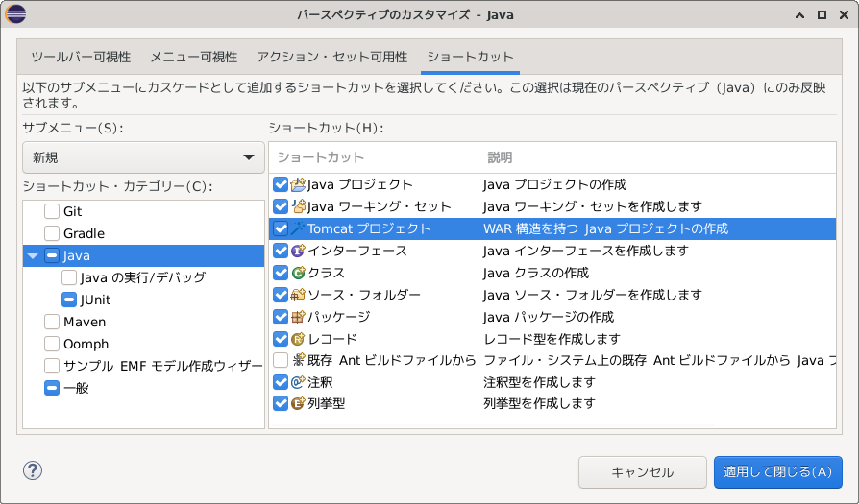Click the インターフェース purple icon
Image resolution: width=859 pixels, height=504 pixels.
pos(298,251)
